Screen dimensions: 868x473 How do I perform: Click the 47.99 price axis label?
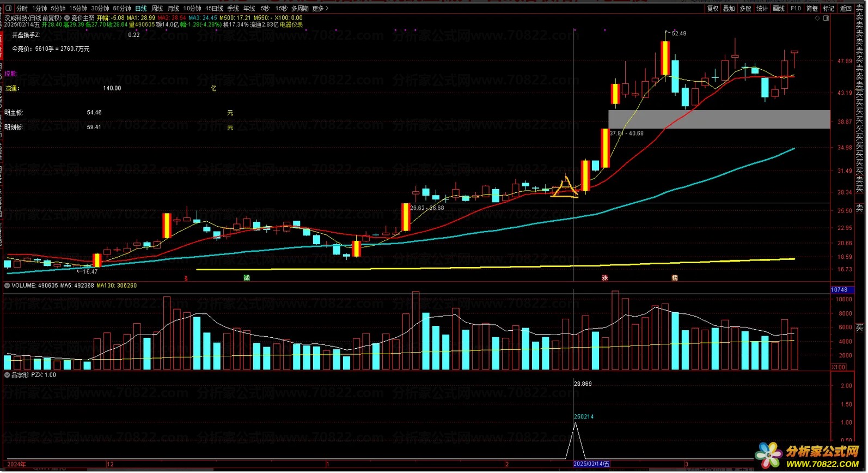coord(845,61)
